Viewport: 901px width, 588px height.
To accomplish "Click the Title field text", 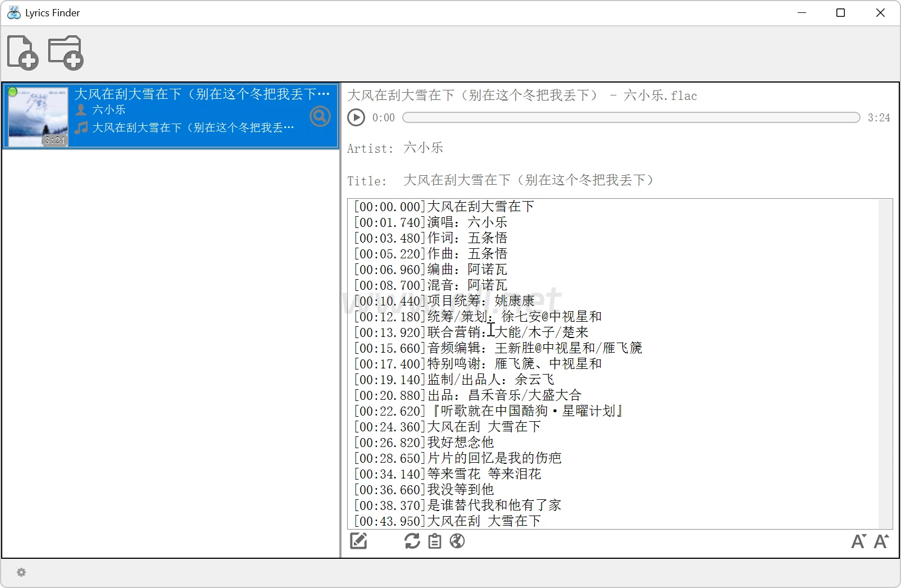I will click(528, 180).
